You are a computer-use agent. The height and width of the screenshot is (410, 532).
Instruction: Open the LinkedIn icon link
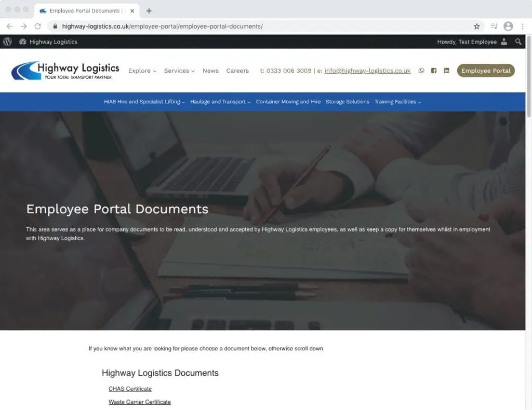(446, 71)
